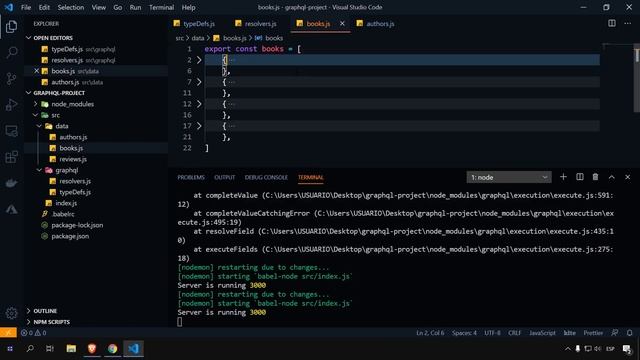The height and width of the screenshot is (360, 640).
Task: Click Ln 2, Col 6 in status bar
Action: point(430,333)
